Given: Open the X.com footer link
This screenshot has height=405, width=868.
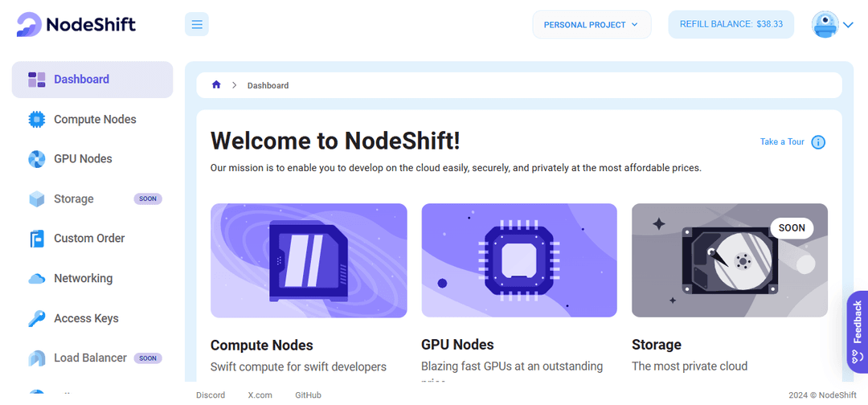Looking at the screenshot, I should (260, 395).
